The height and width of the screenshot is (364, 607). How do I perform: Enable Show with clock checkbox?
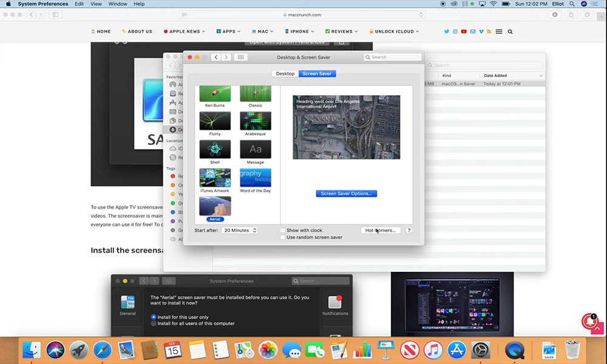point(283,230)
